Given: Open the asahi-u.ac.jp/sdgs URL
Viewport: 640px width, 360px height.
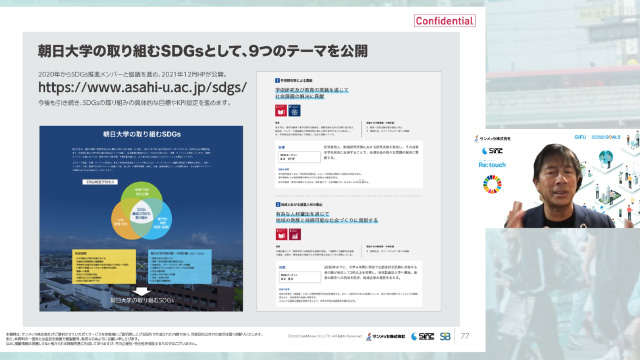Looking at the screenshot, I should coord(142,87).
